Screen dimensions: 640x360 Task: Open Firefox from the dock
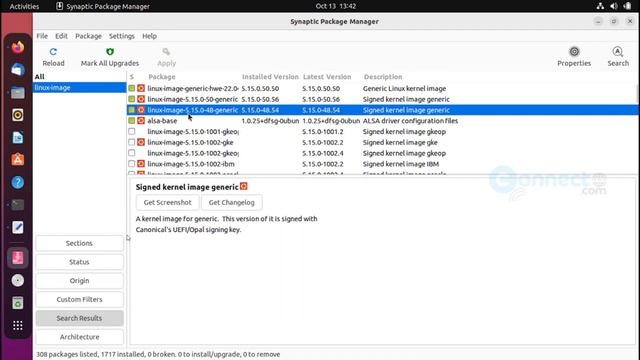pos(18,47)
